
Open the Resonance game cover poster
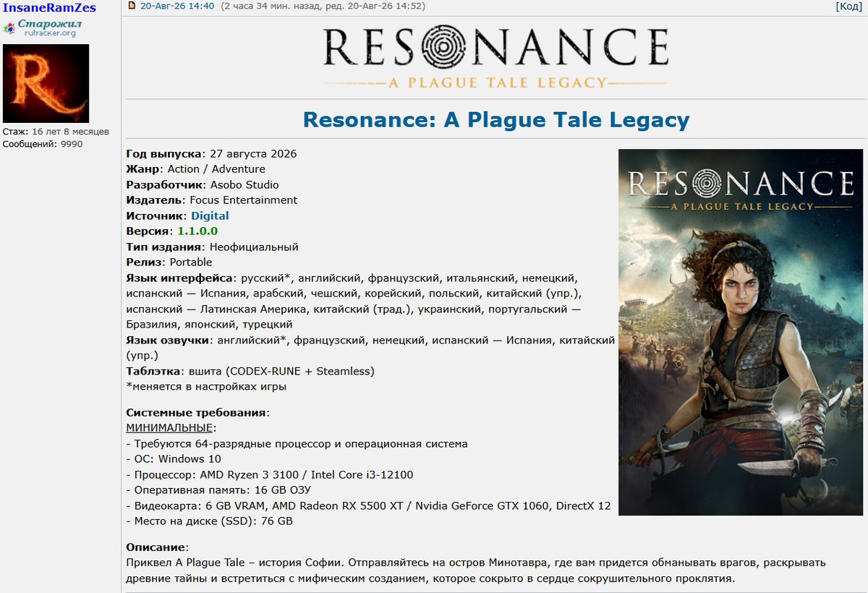point(741,332)
